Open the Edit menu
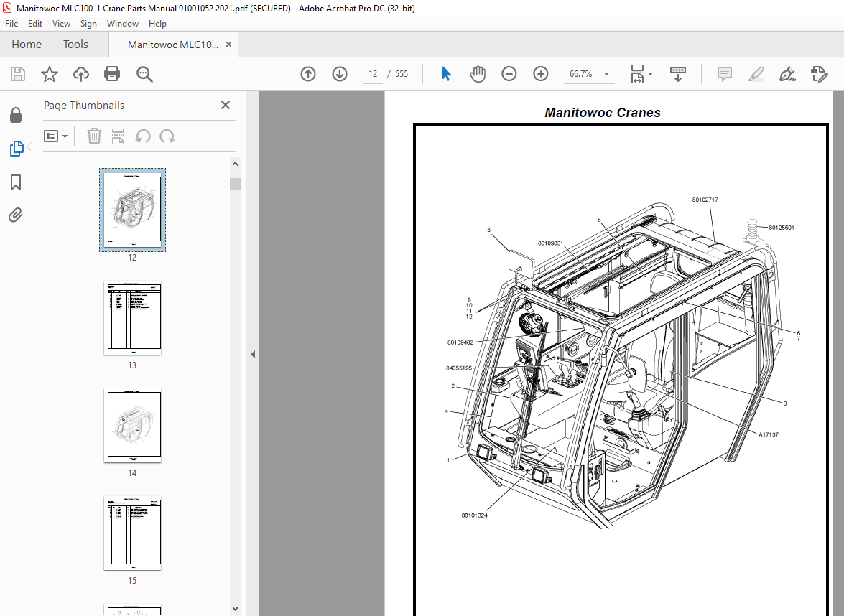Image resolution: width=844 pixels, height=616 pixels. click(35, 24)
